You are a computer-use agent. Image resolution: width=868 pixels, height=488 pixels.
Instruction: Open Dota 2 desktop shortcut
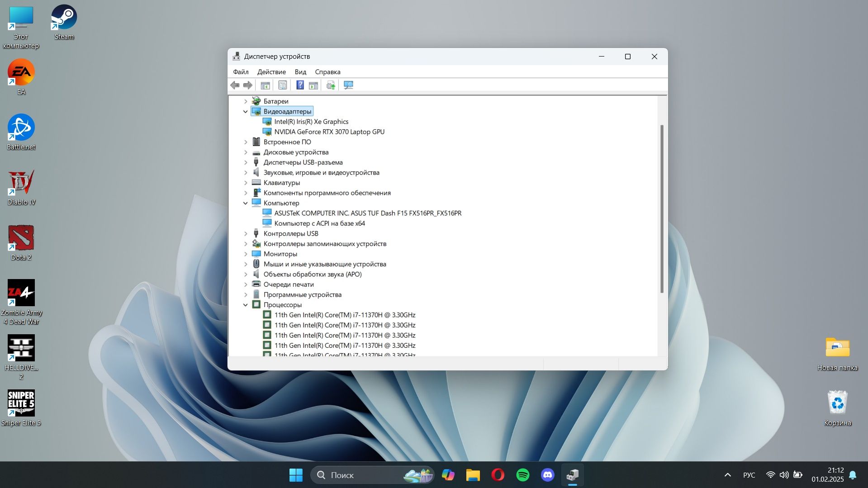click(x=21, y=243)
